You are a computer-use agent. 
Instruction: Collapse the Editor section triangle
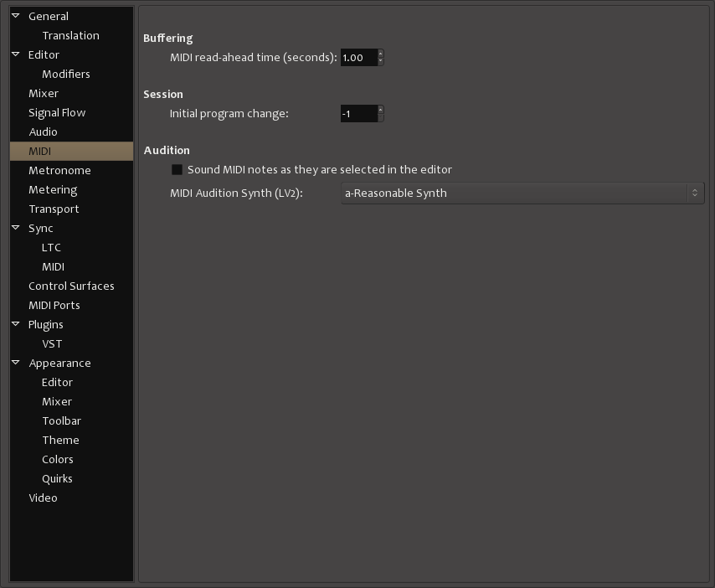click(x=16, y=54)
